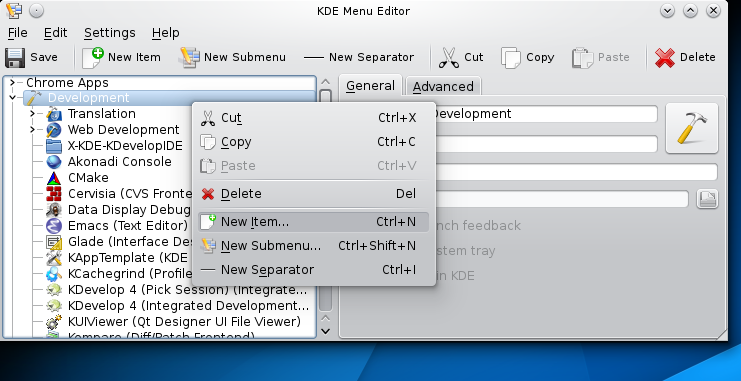Click the Cut scissors toolbar icon

(448, 58)
